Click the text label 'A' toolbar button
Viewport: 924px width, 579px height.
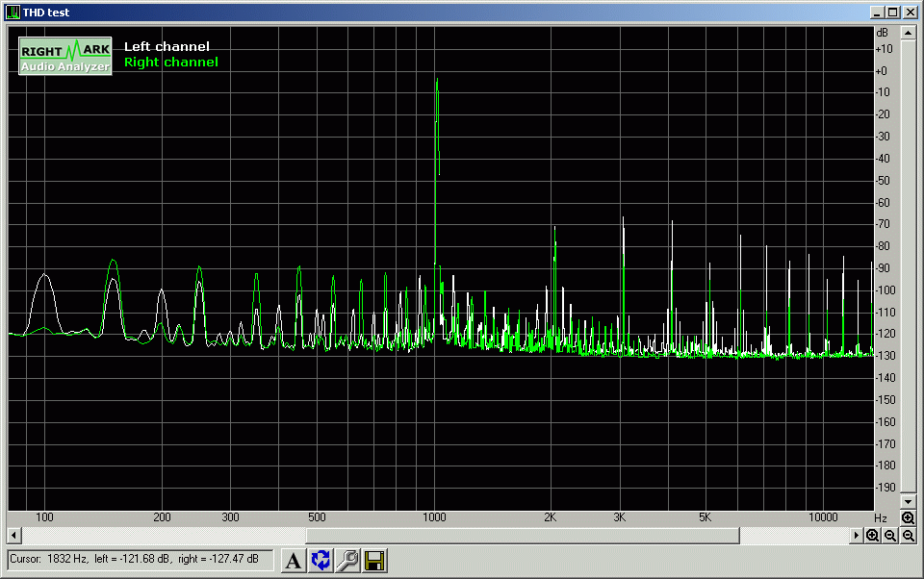(293, 560)
